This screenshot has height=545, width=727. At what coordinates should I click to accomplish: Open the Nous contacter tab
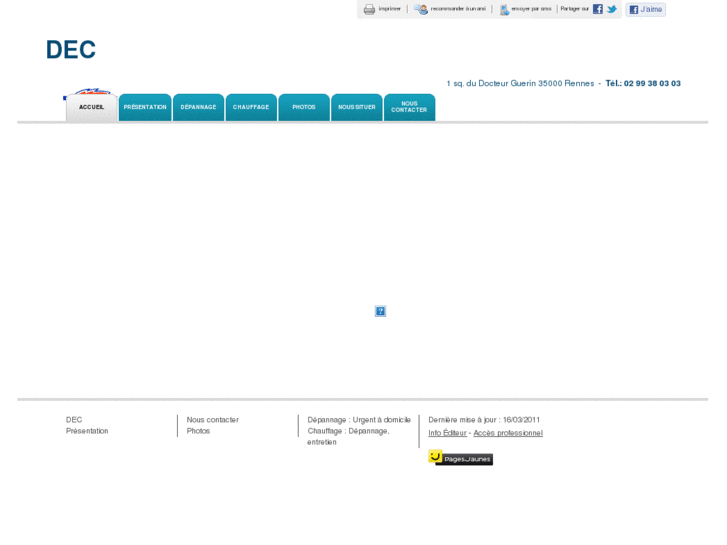(409, 107)
